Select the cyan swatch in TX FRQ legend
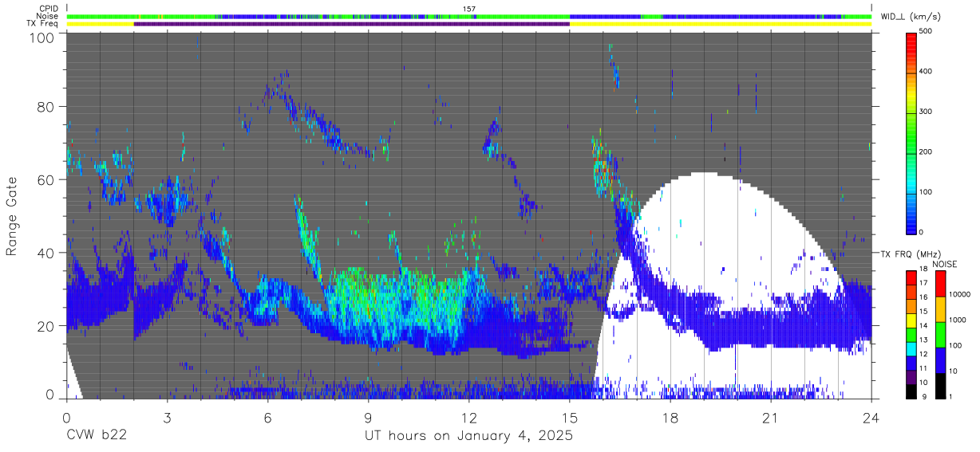The height and width of the screenshot is (452, 980). click(x=912, y=348)
